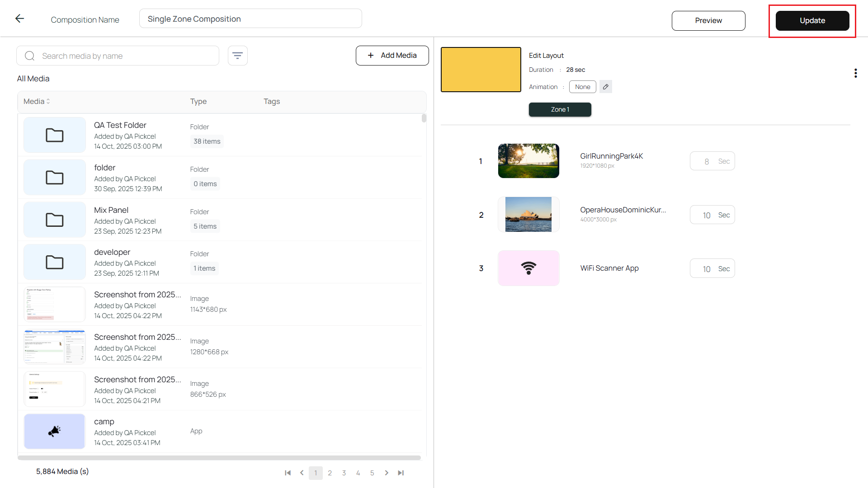The height and width of the screenshot is (488, 868).
Task: Open the None animation selector
Action: [582, 87]
